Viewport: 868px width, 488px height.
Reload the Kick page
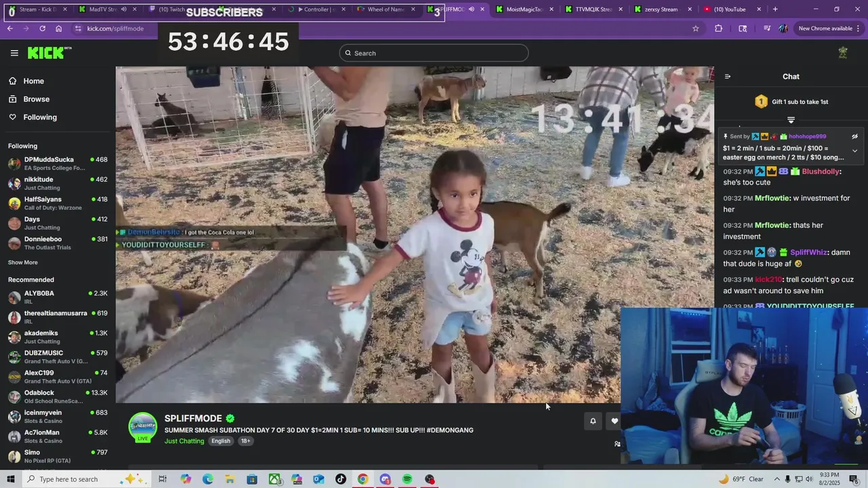[42, 28]
